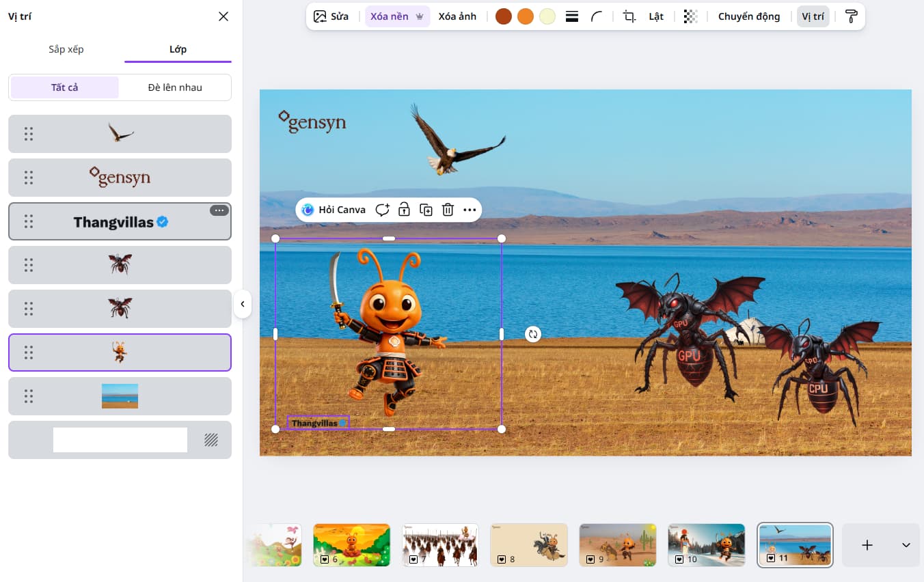Add a comment to the element
The width and height of the screenshot is (924, 582).
[382, 210]
